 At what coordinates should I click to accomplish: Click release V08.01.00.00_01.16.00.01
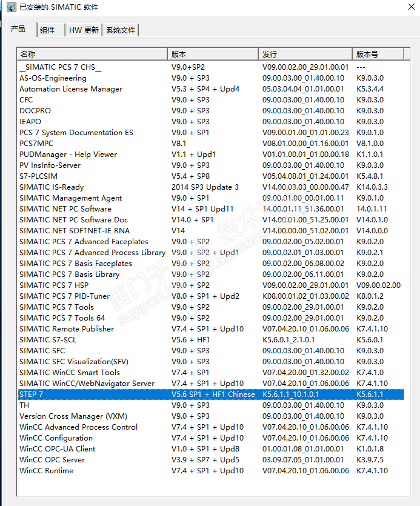pos(305,144)
